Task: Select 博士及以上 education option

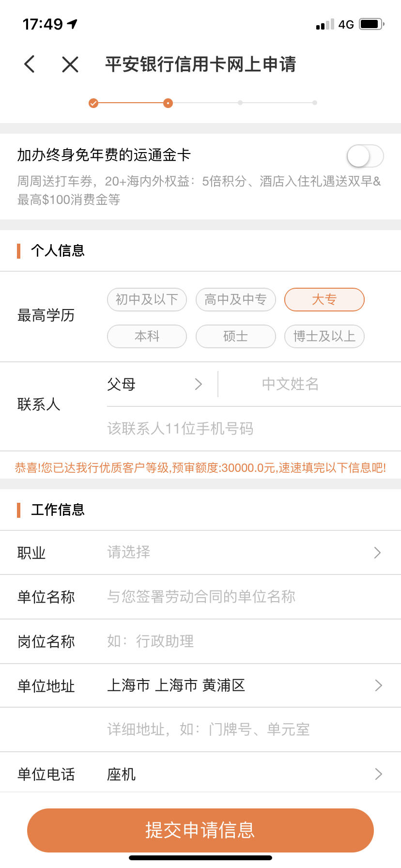Action: [324, 336]
